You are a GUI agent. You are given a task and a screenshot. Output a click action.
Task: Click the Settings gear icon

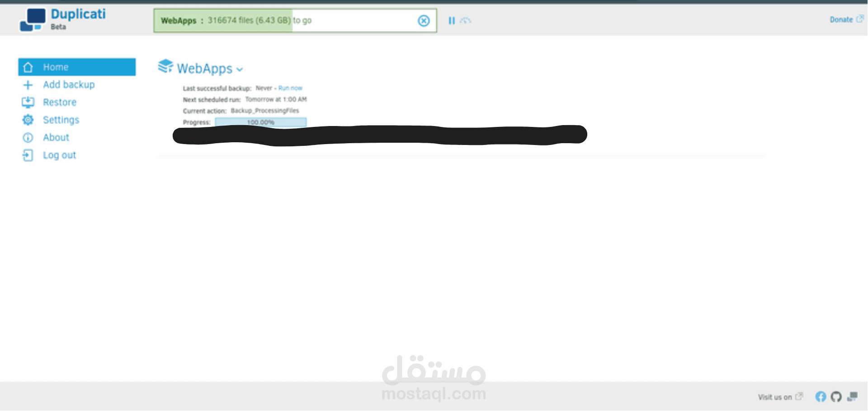pyautogui.click(x=28, y=120)
